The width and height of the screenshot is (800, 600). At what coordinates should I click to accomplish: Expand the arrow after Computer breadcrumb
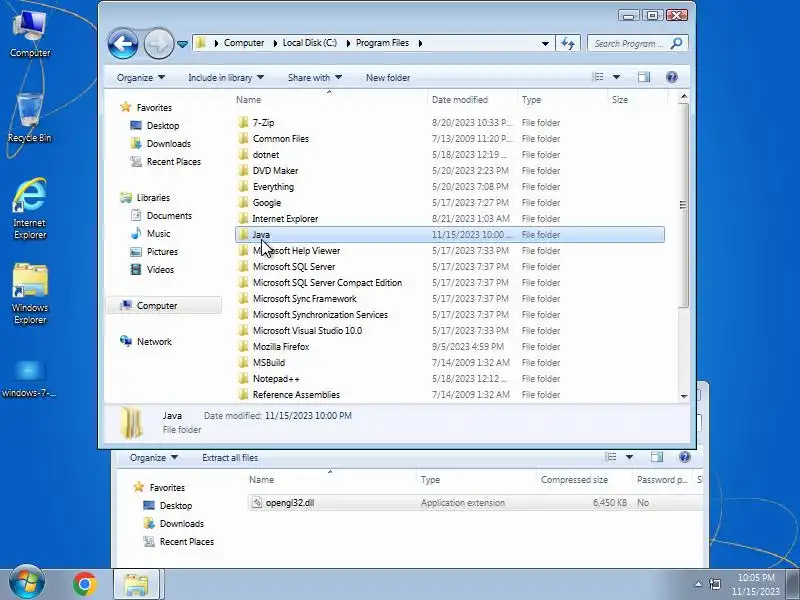[275, 43]
